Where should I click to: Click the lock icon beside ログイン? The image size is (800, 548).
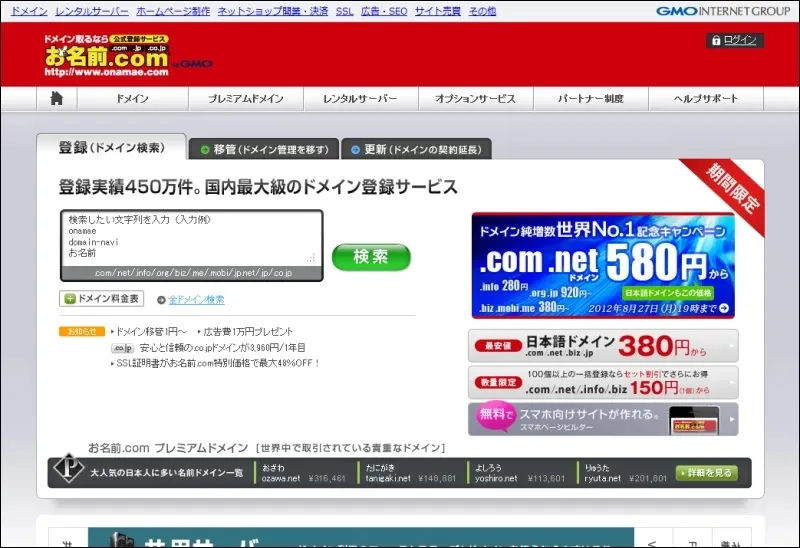pyautogui.click(x=716, y=40)
